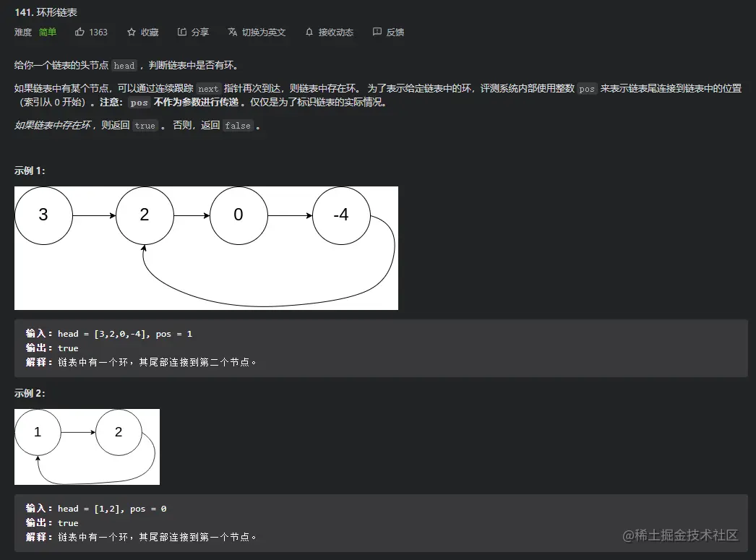
Task: Click the inline code token head
Action: [x=124, y=65]
